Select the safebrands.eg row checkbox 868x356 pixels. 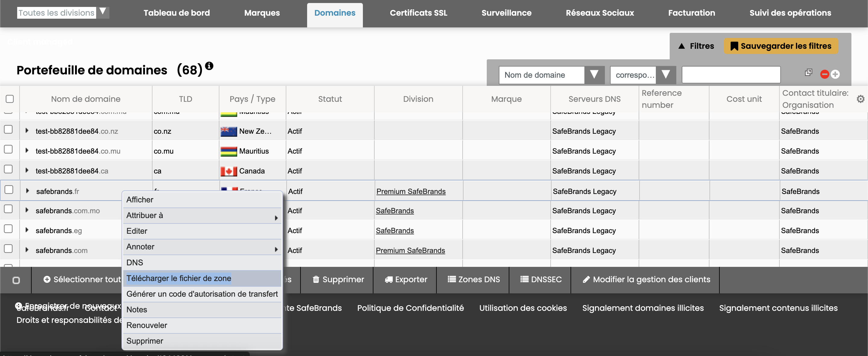click(x=8, y=229)
